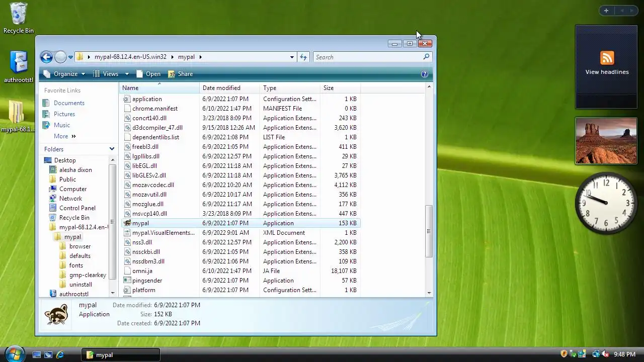Click the security shield tray icon
This screenshot has height=362, width=644.
(x=564, y=354)
